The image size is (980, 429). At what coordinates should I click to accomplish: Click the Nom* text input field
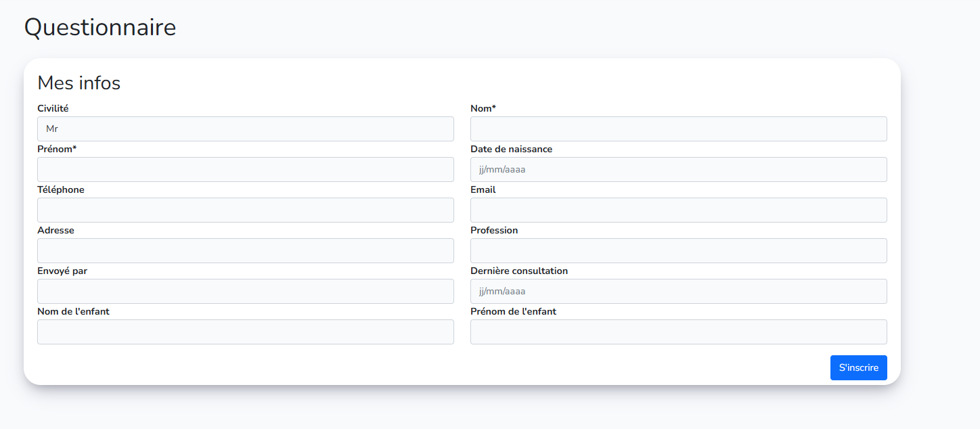pos(678,129)
